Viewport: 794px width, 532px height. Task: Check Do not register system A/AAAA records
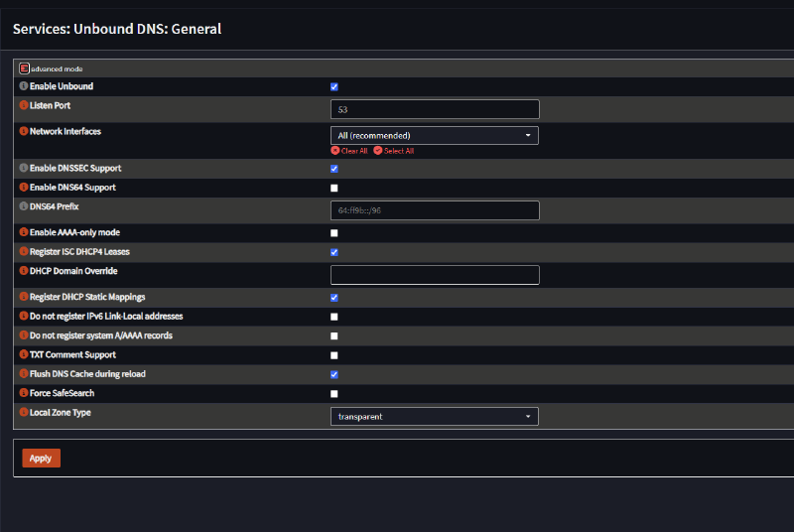coord(334,336)
